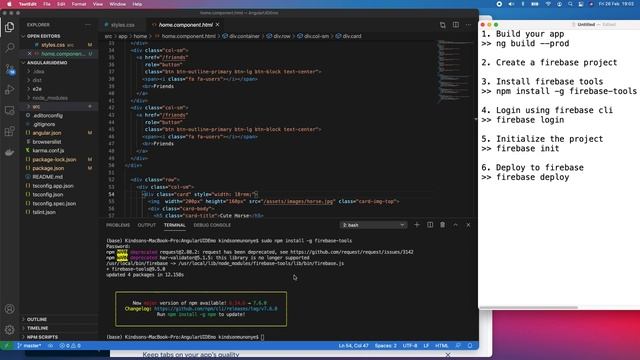The image size is (640, 360).
Task: Open the Explorer view in activity bar
Action: click(9, 27)
